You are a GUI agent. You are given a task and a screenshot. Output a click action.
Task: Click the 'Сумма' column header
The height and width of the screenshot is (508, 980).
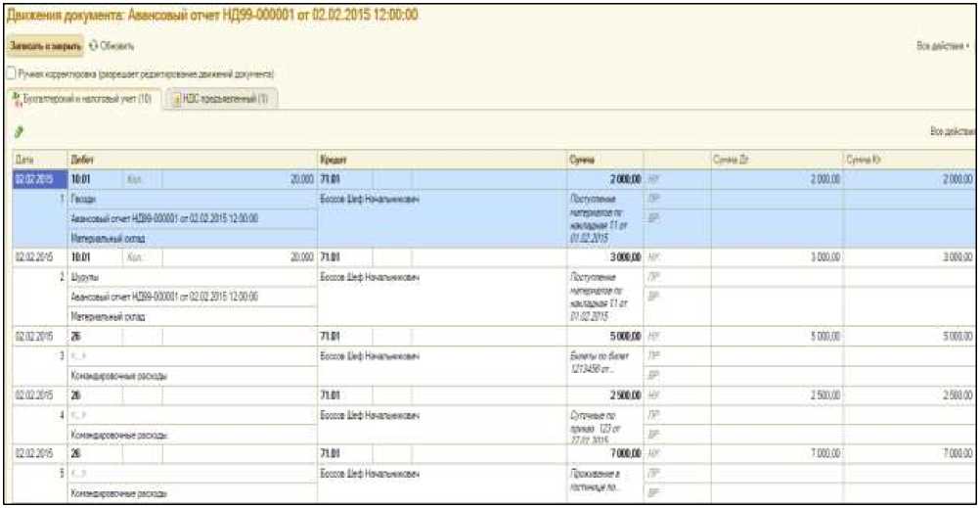[x=604, y=161]
